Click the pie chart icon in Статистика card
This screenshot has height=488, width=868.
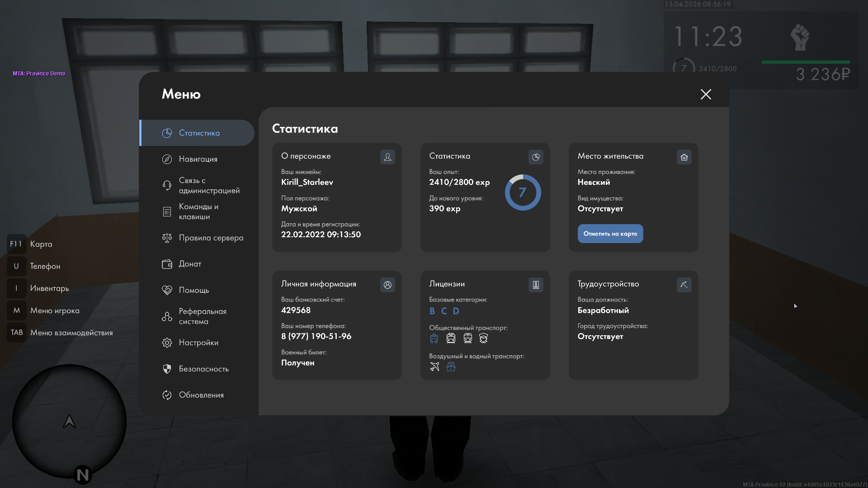(x=536, y=157)
